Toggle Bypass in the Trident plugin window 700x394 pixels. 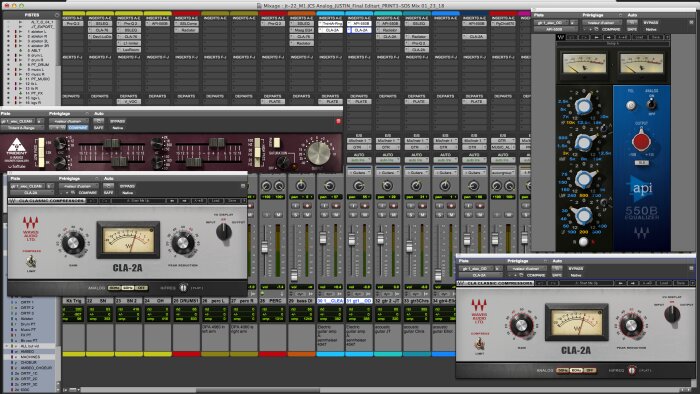click(117, 121)
